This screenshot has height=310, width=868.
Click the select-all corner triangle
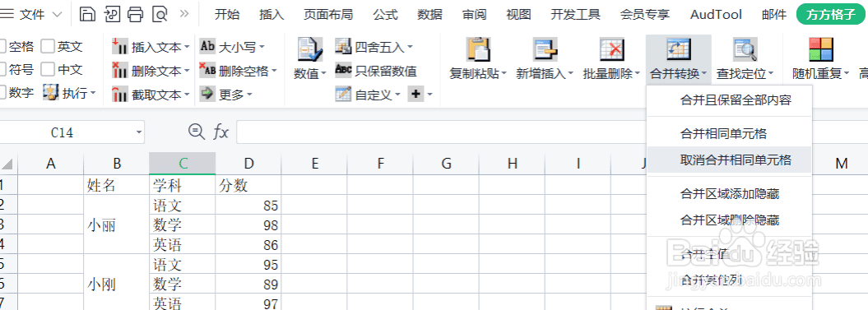click(7, 164)
